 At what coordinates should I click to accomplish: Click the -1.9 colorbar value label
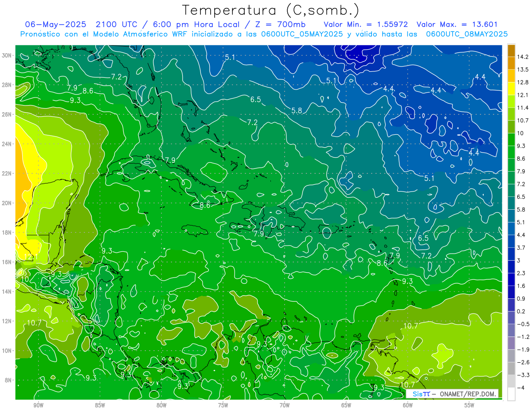523,349
